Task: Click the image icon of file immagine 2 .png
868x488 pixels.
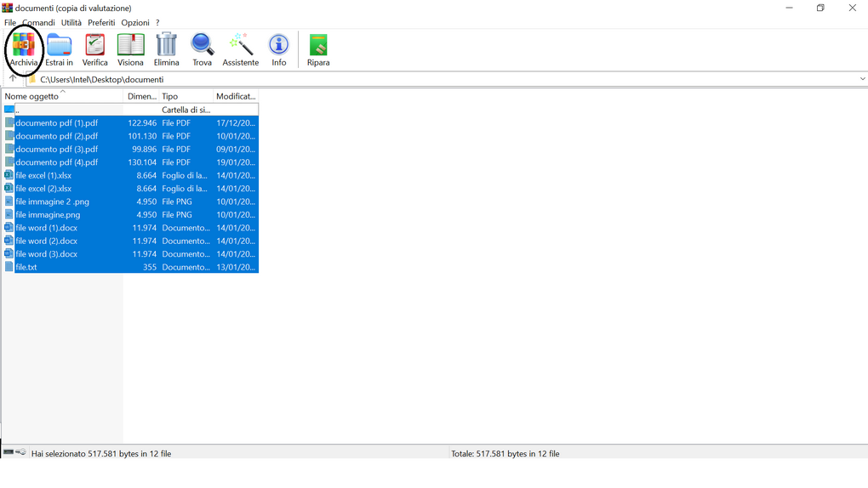Action: (x=9, y=201)
